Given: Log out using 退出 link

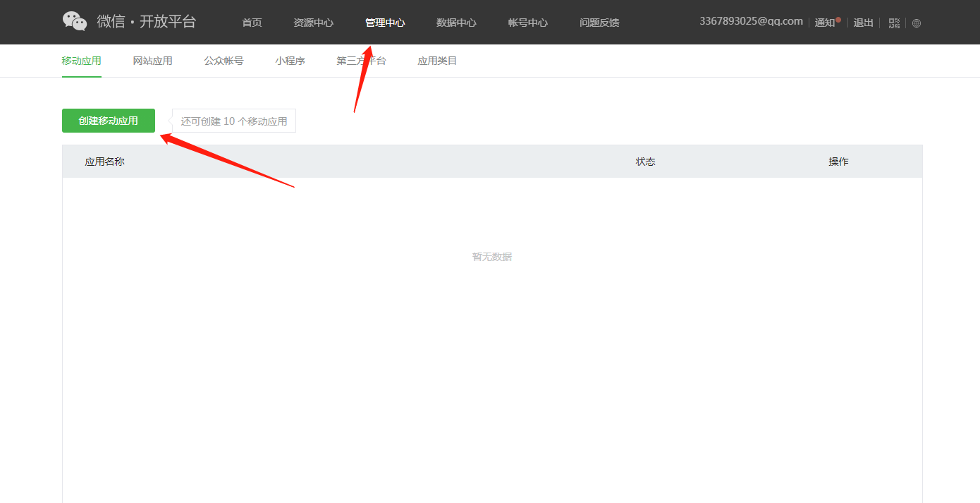Looking at the screenshot, I should (x=863, y=23).
